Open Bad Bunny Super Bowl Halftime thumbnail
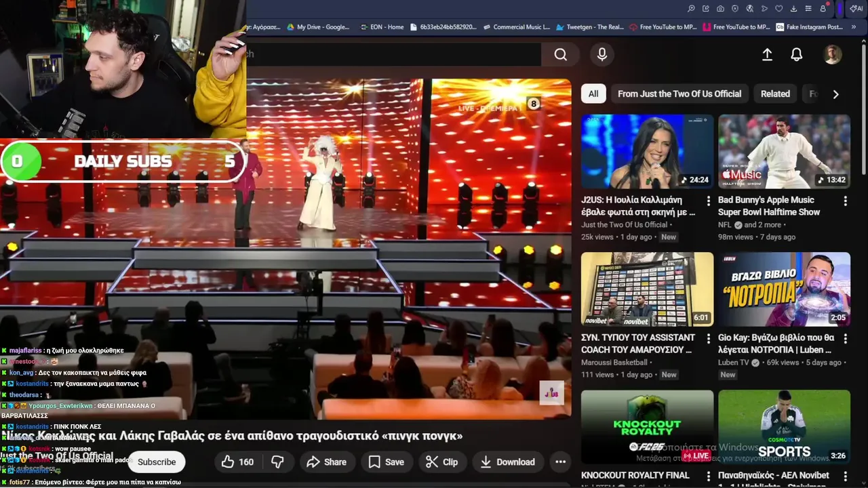Image resolution: width=868 pixels, height=488 pixels. 784,151
